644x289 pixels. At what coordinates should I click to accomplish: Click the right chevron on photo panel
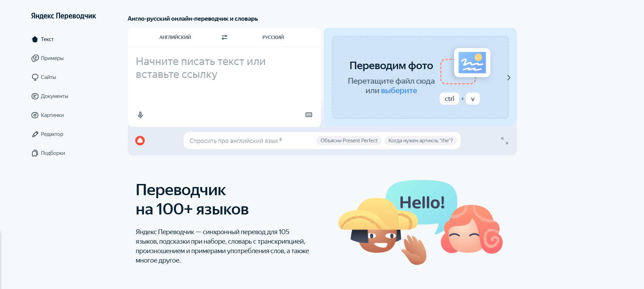(x=509, y=78)
